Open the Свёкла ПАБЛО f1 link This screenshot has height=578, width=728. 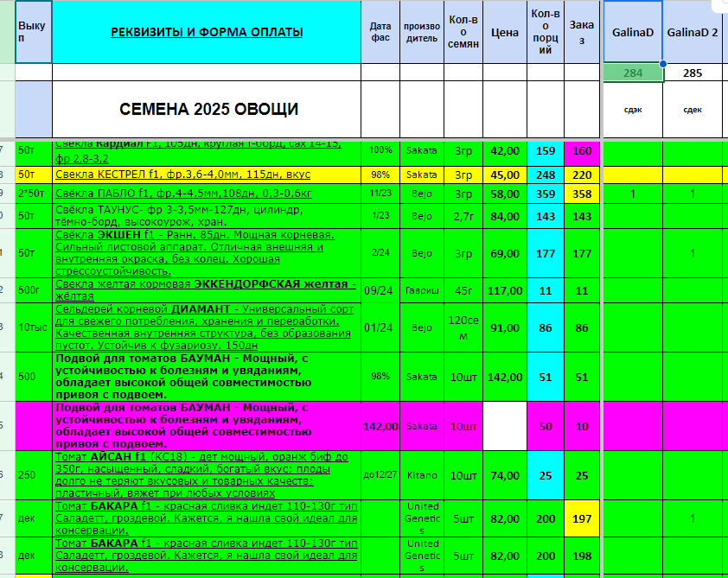click(184, 194)
